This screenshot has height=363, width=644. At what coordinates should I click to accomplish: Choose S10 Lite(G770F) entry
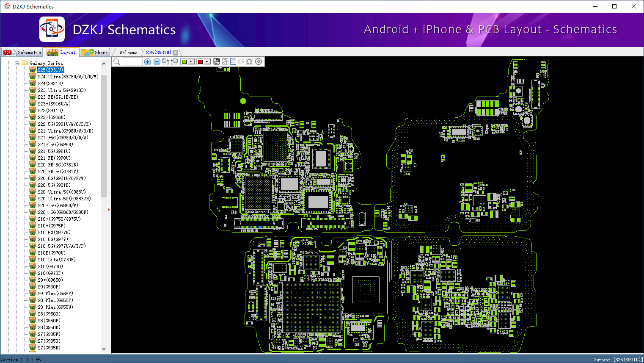(x=57, y=260)
